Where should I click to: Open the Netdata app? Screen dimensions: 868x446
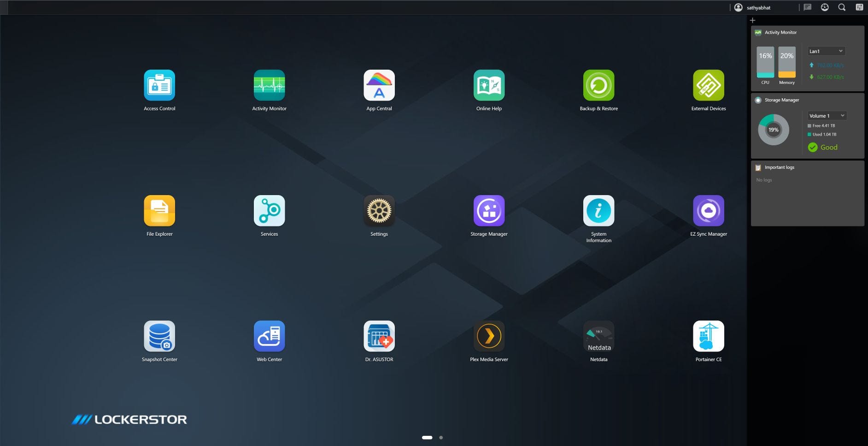point(599,336)
